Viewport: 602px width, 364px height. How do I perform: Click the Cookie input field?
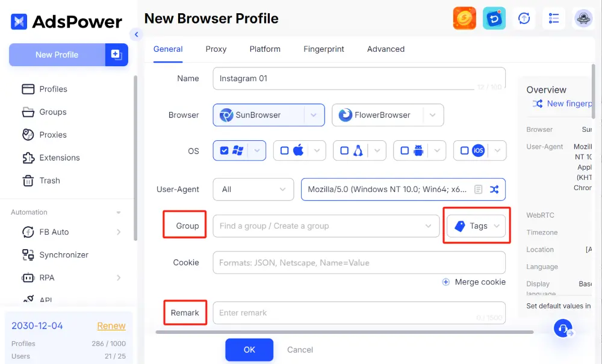point(359,263)
